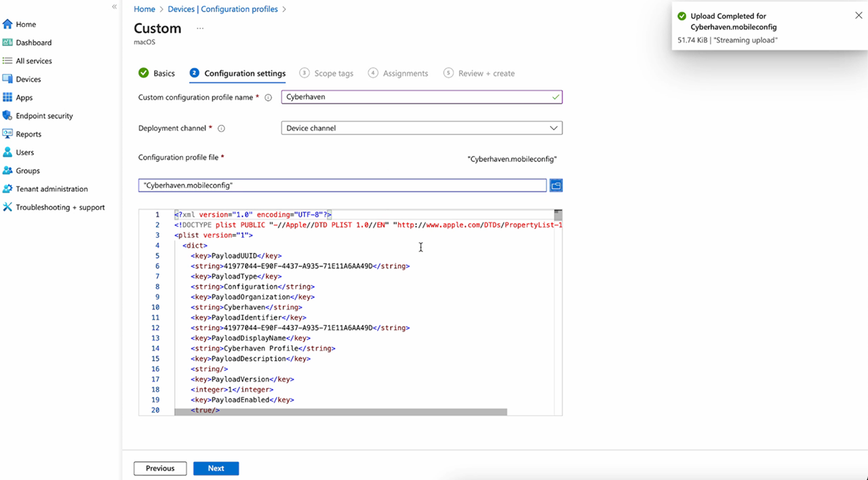Click the Home icon in sidebar
The width and height of the screenshot is (868, 480).
(7, 24)
